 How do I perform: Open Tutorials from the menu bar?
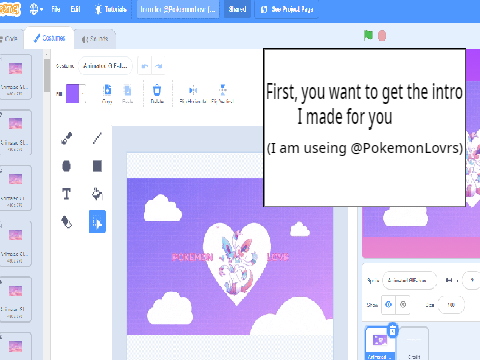111,9
